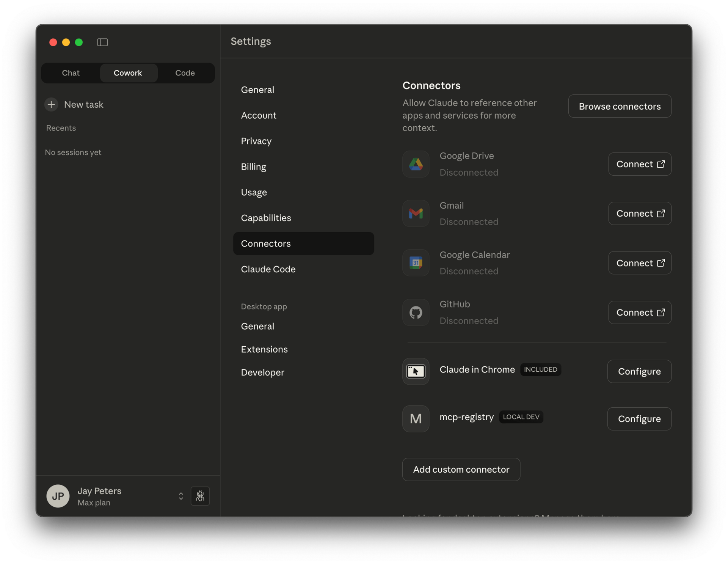Connect the GitHub connector
Screen dimensions: 728x564
pos(640,313)
